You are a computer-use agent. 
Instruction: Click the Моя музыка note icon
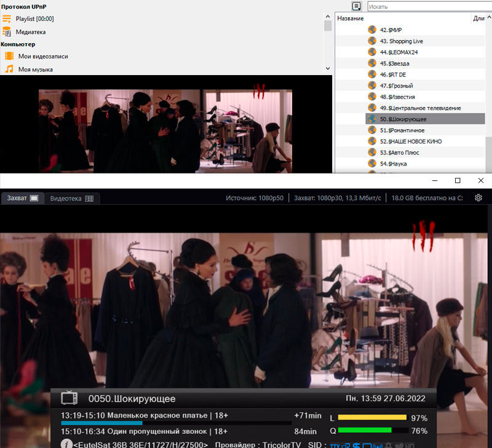click(x=9, y=69)
